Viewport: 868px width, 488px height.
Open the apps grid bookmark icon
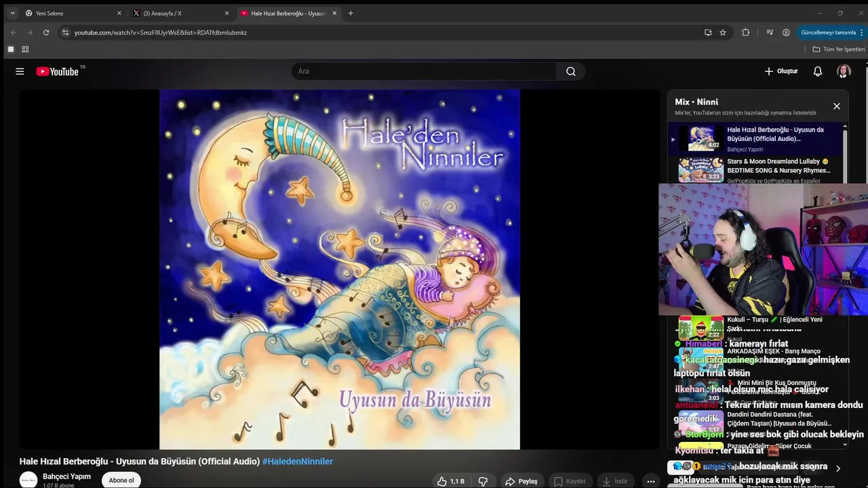coord(25,49)
